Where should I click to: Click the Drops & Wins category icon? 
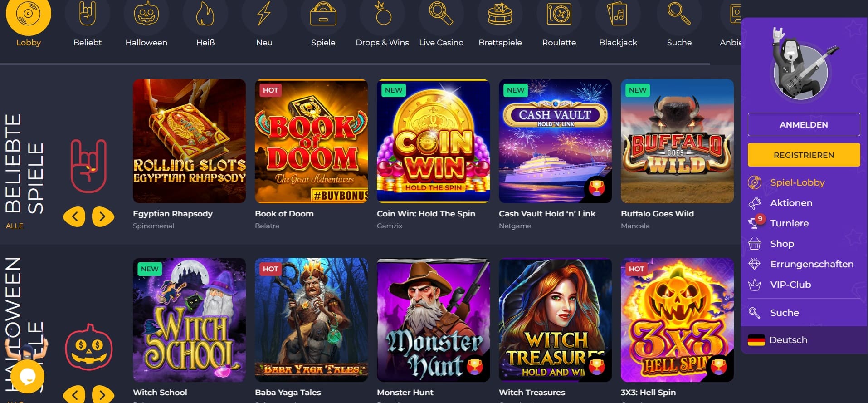click(382, 14)
